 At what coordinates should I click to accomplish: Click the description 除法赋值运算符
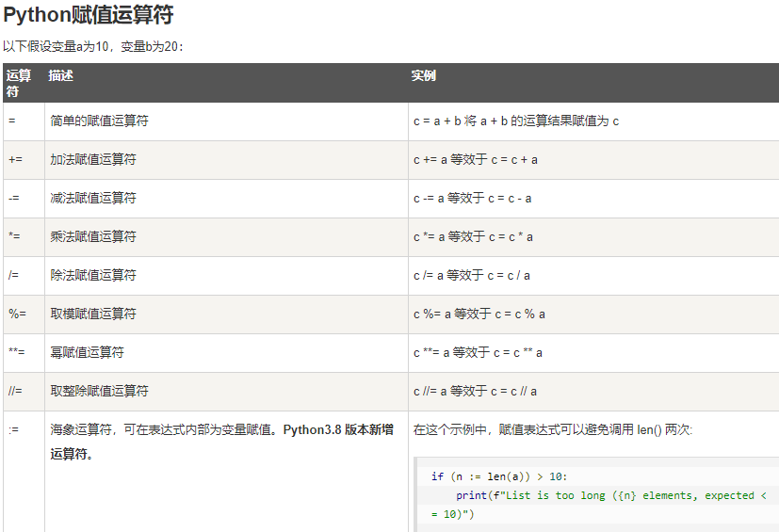(x=93, y=275)
